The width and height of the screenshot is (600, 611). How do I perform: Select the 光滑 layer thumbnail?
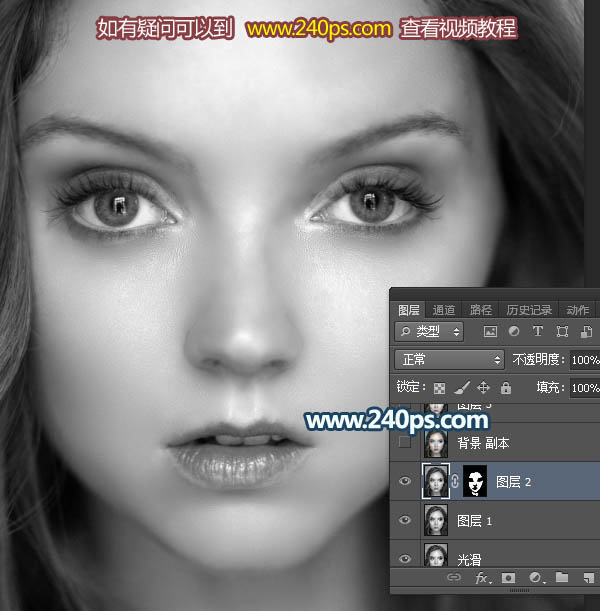[436, 555]
